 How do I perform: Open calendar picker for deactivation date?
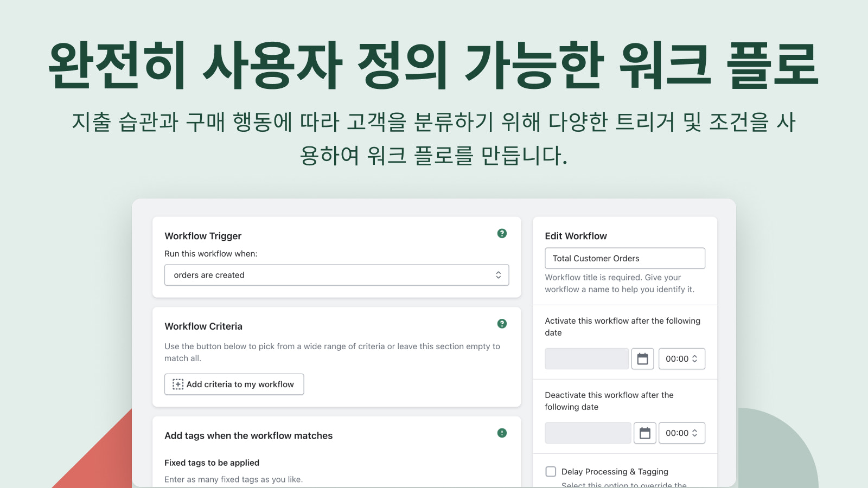[x=644, y=433]
